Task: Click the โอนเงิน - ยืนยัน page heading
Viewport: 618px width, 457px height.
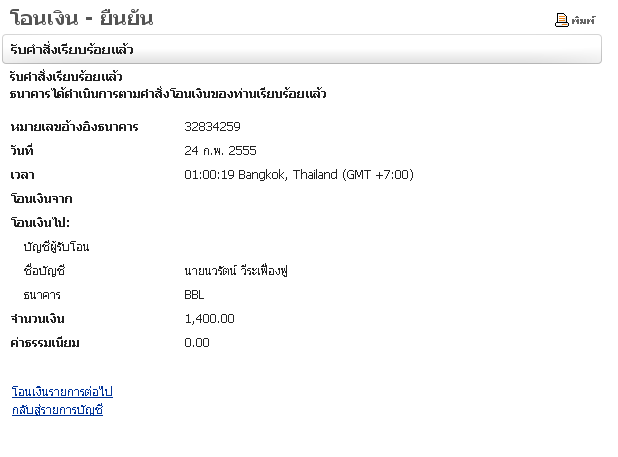Action: (81, 18)
